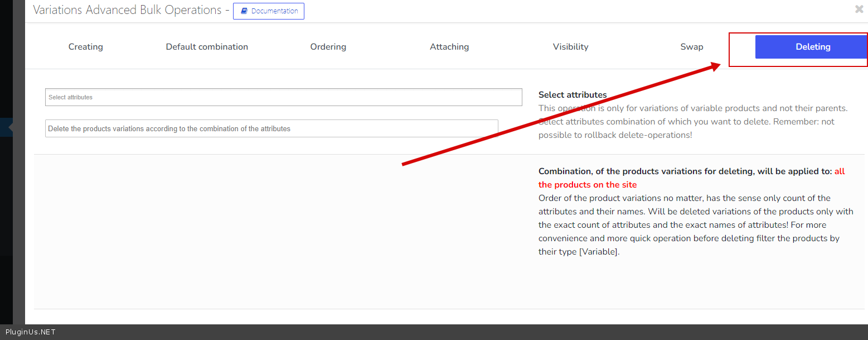The width and height of the screenshot is (868, 340).
Task: Click the Combination of products variations heading
Action: (685, 171)
